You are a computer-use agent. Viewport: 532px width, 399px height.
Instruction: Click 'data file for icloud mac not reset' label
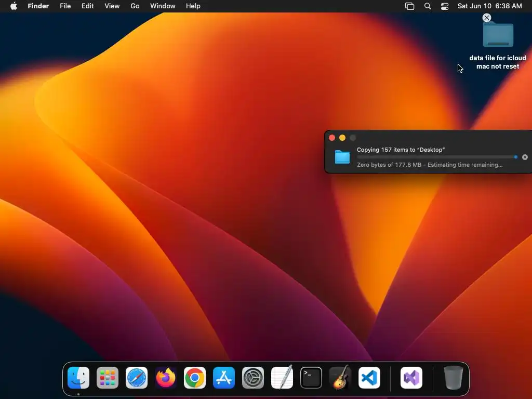498,62
